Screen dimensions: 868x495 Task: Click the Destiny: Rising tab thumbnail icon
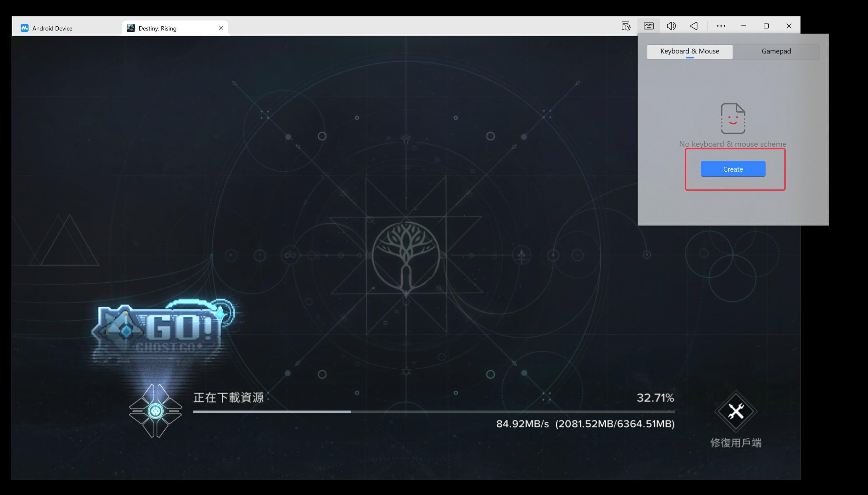click(131, 28)
